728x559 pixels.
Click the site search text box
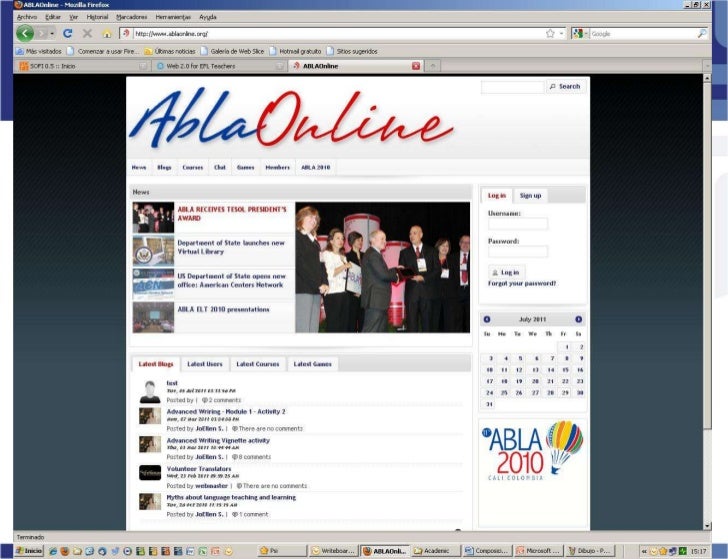click(512, 87)
